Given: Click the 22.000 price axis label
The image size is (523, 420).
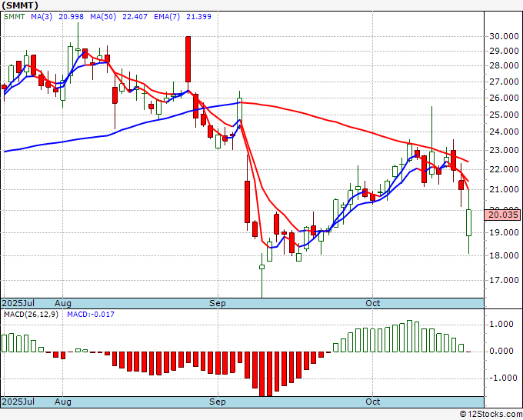Looking at the screenshot, I should point(504,169).
